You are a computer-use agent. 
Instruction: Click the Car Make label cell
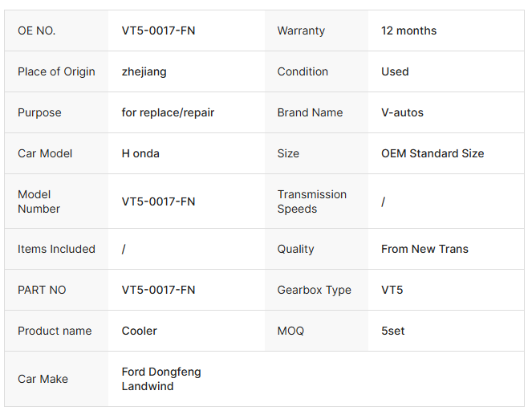click(x=56, y=379)
